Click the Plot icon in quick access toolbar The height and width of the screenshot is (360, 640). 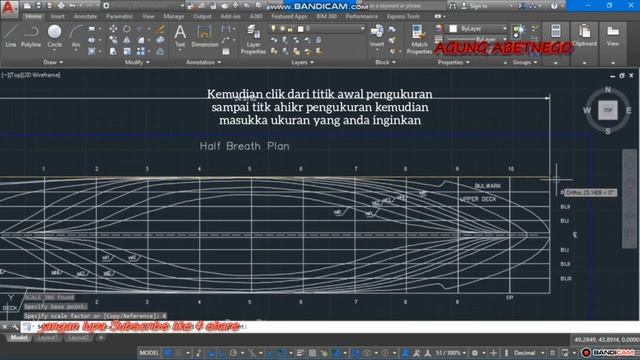click(61, 6)
